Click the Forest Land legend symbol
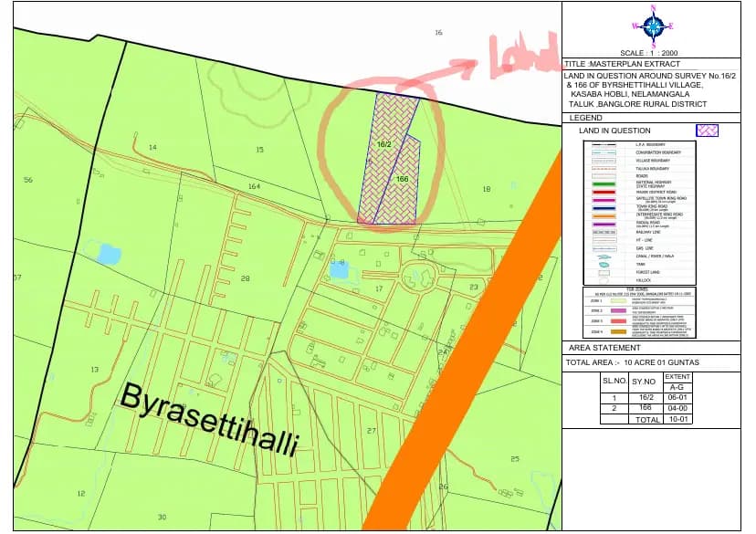The height and width of the screenshot is (534, 756). pos(604,273)
